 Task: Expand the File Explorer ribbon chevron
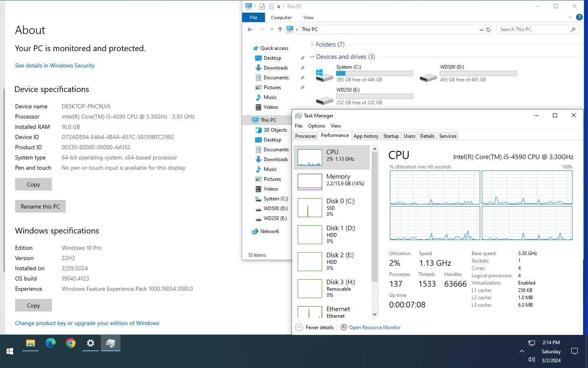570,17
